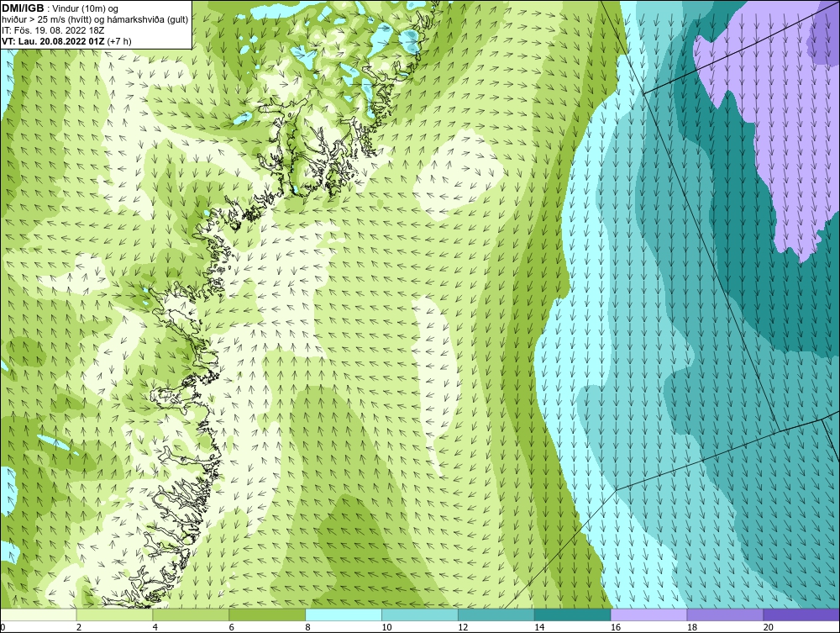Click the 14–16 m/s dark teal swatch
The height and width of the screenshot is (633, 840).
pyautogui.click(x=573, y=615)
